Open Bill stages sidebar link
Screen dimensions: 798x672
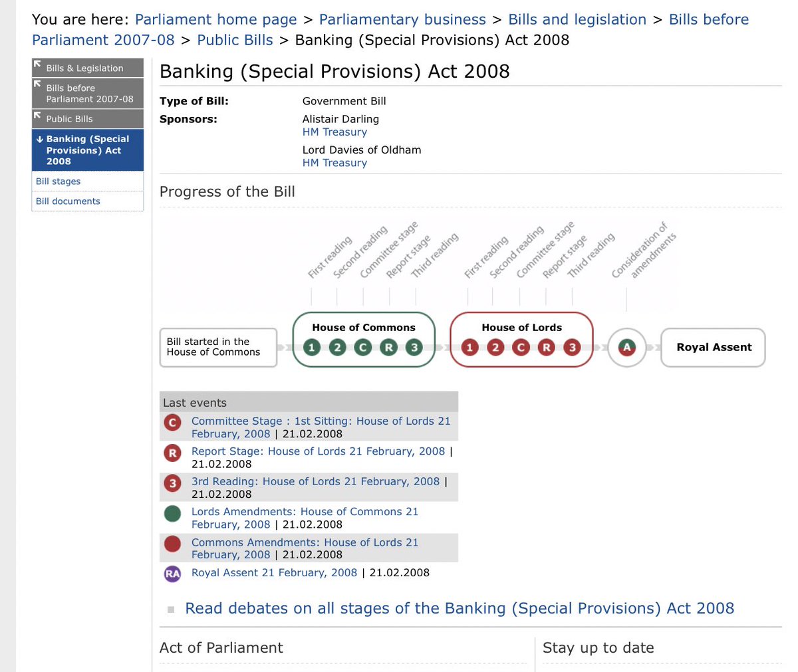(58, 181)
